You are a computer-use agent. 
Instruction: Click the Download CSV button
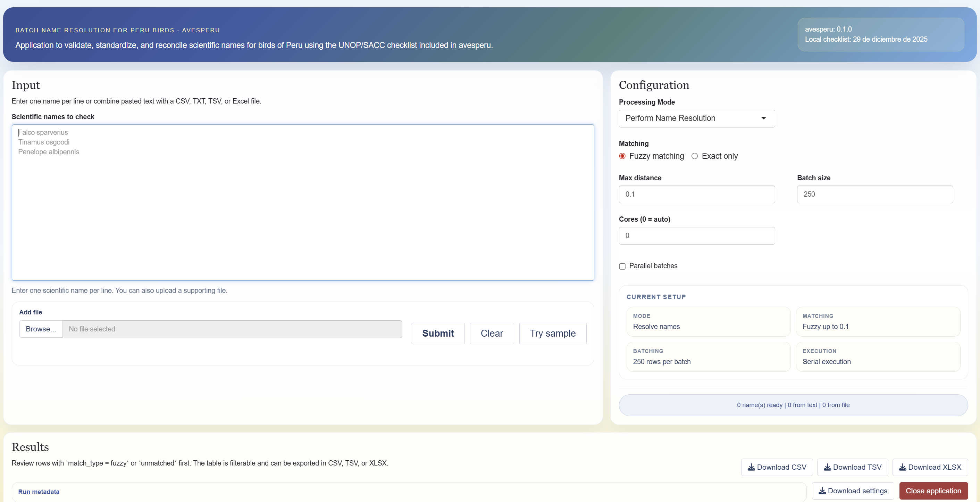tap(777, 467)
